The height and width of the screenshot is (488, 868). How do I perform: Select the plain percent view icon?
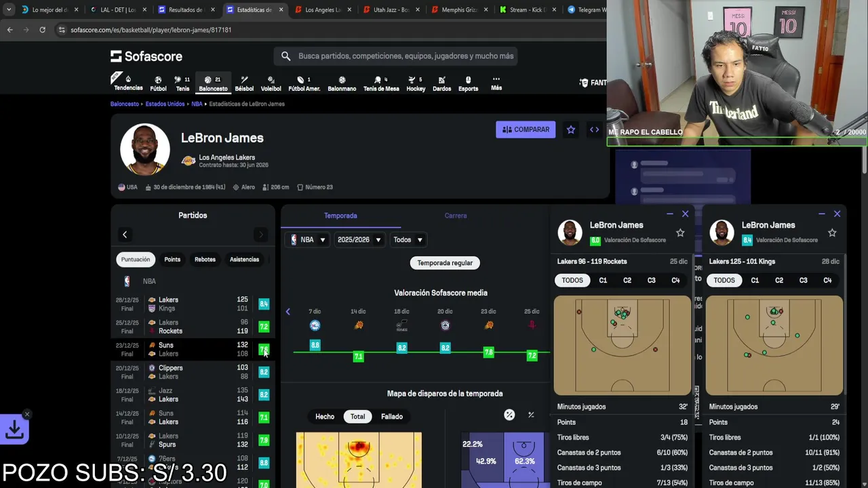coord(531,415)
